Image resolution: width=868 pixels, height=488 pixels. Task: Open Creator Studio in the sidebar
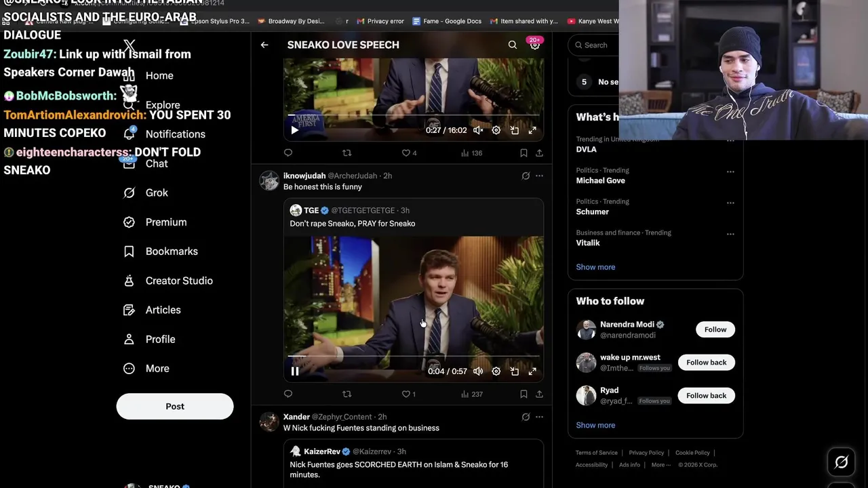click(168, 281)
